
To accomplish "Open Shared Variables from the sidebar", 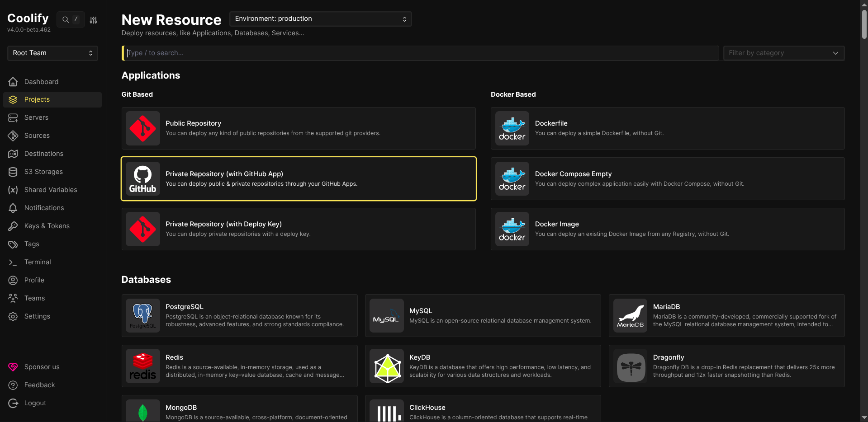I will (51, 190).
